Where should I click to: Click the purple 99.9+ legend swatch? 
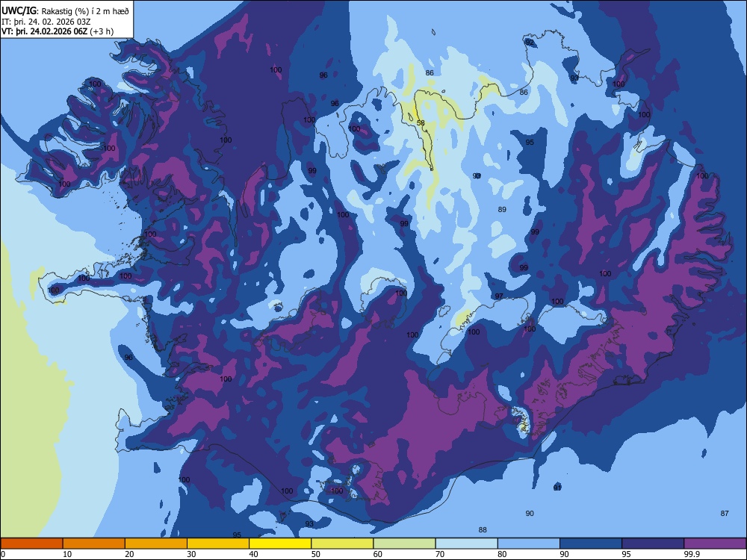(715, 544)
